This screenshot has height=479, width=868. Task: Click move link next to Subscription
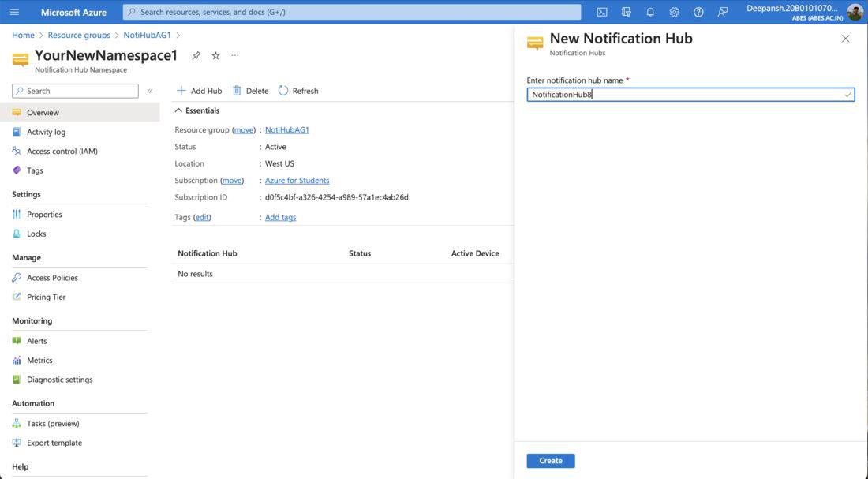232,181
